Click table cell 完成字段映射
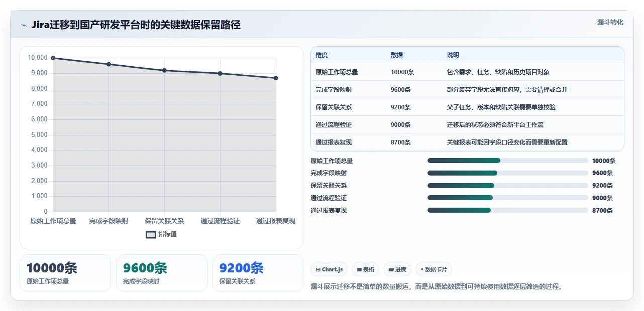Screen dimensions: 644x311 coord(334,90)
